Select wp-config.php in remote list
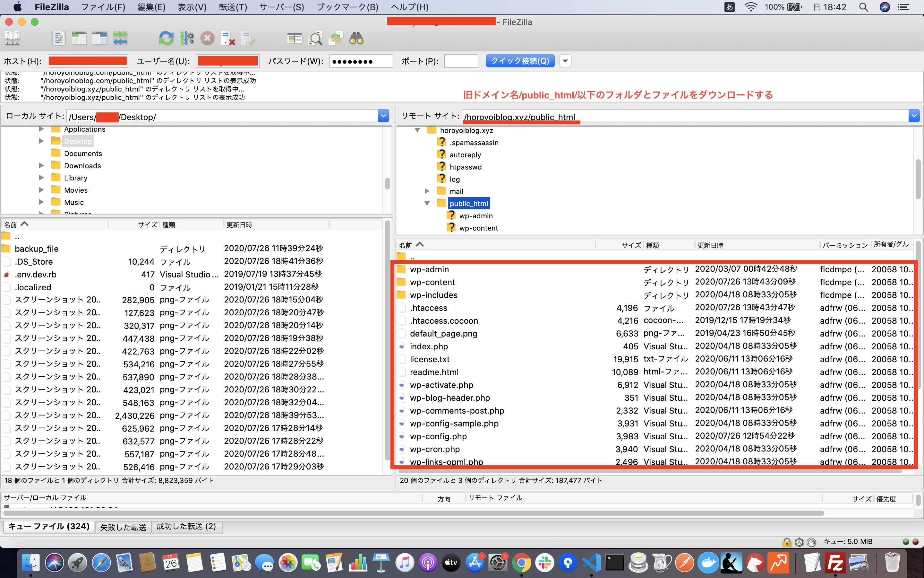This screenshot has width=924, height=578. pos(654,436)
